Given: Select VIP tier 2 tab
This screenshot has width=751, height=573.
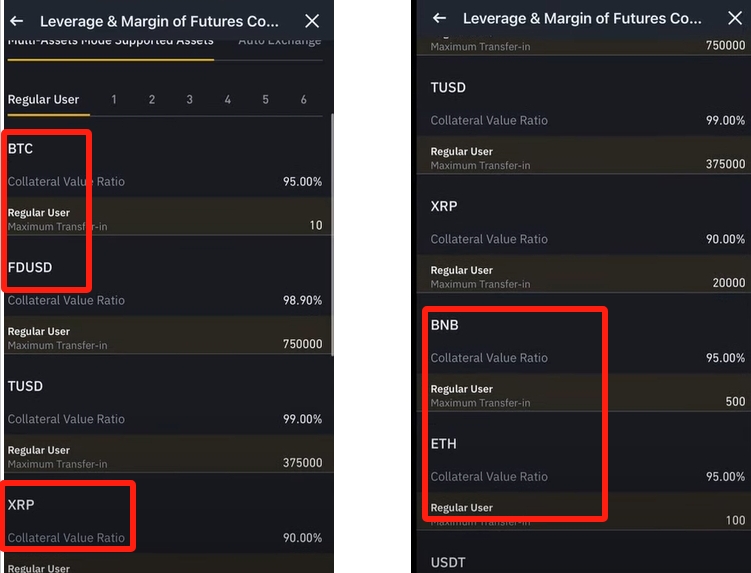Looking at the screenshot, I should click(152, 99).
